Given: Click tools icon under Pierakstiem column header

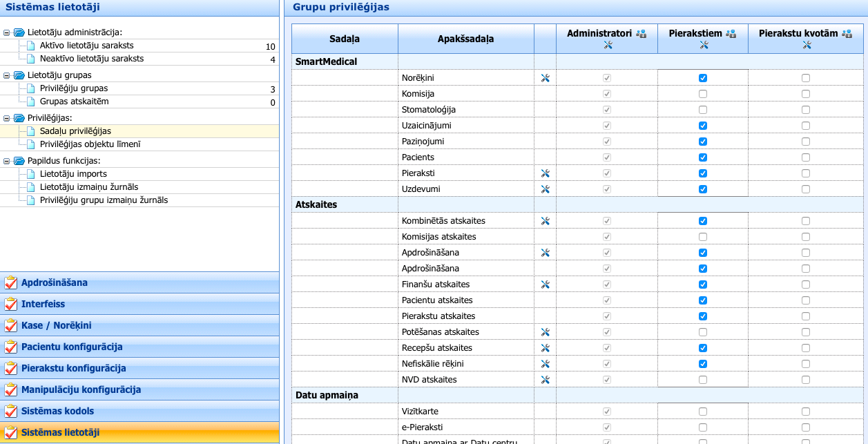Looking at the screenshot, I should (x=704, y=45).
